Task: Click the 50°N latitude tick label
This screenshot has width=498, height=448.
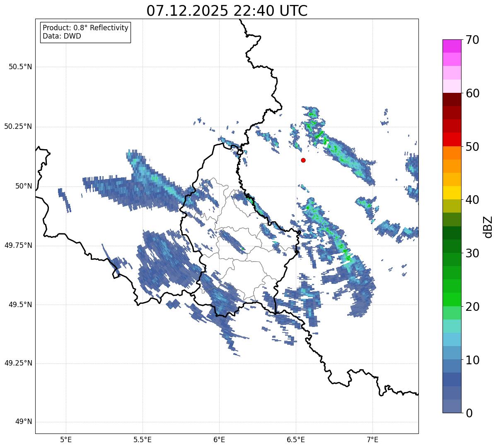Action: (x=23, y=186)
